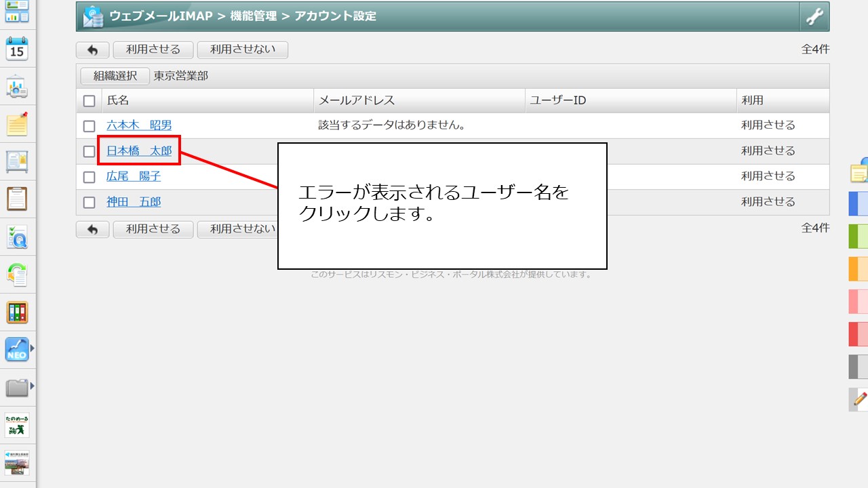Select the green color tab on right edge
868x488 pixels.
click(x=859, y=237)
